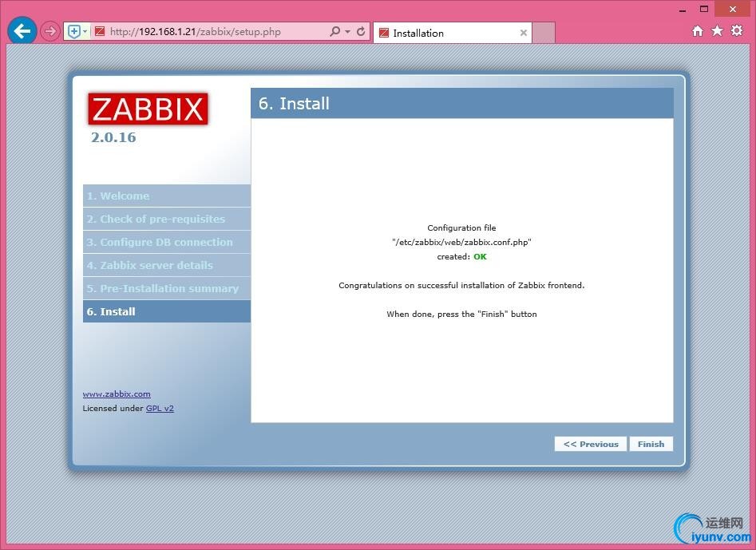Select step 6. Install
The image size is (756, 550).
pos(167,311)
